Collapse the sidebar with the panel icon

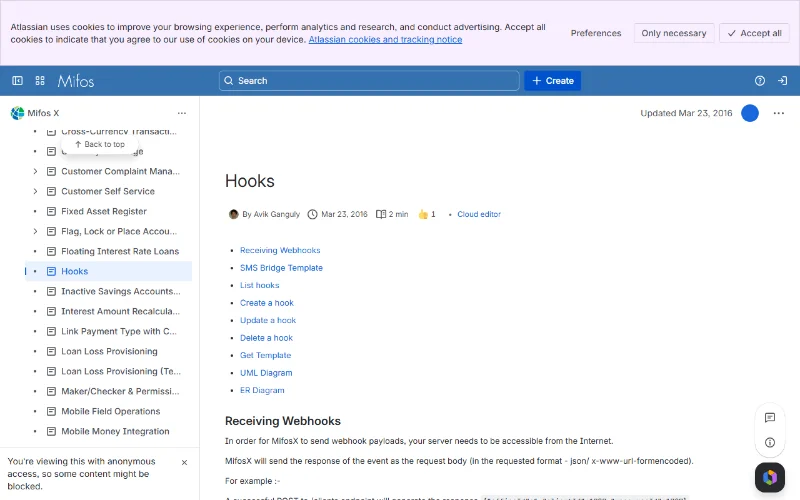17,81
